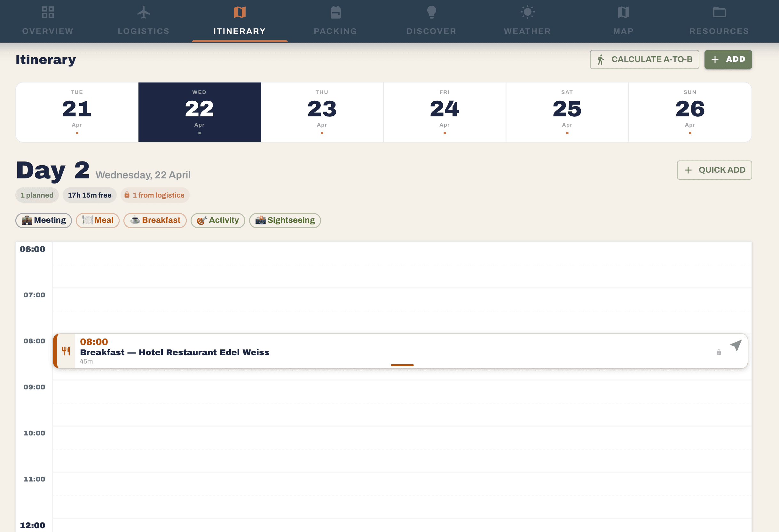Click the Packing backpack icon

tap(335, 12)
